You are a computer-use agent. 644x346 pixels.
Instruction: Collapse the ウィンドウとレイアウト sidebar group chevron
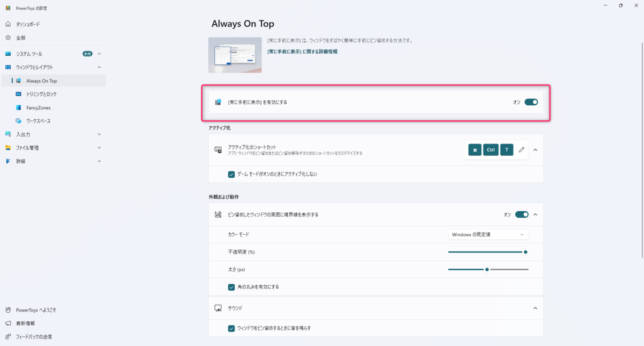99,67
